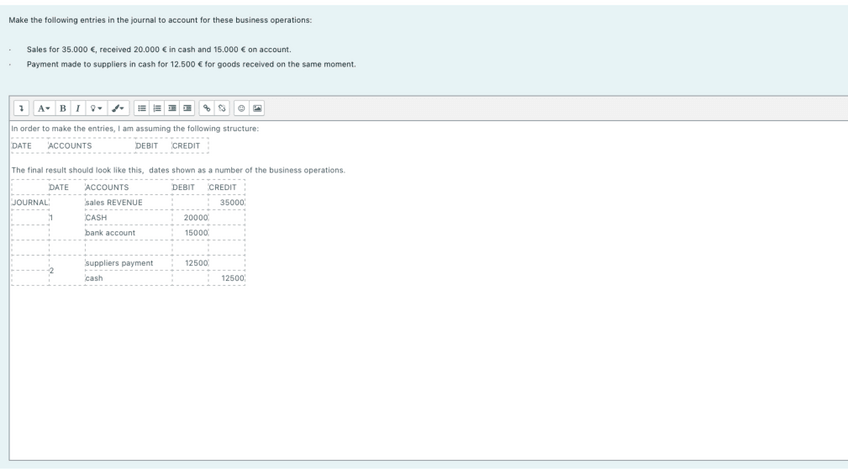Click the 'Sales for 35.000 €' instruction line
This screenshot has width=848, height=470.
[x=158, y=49]
